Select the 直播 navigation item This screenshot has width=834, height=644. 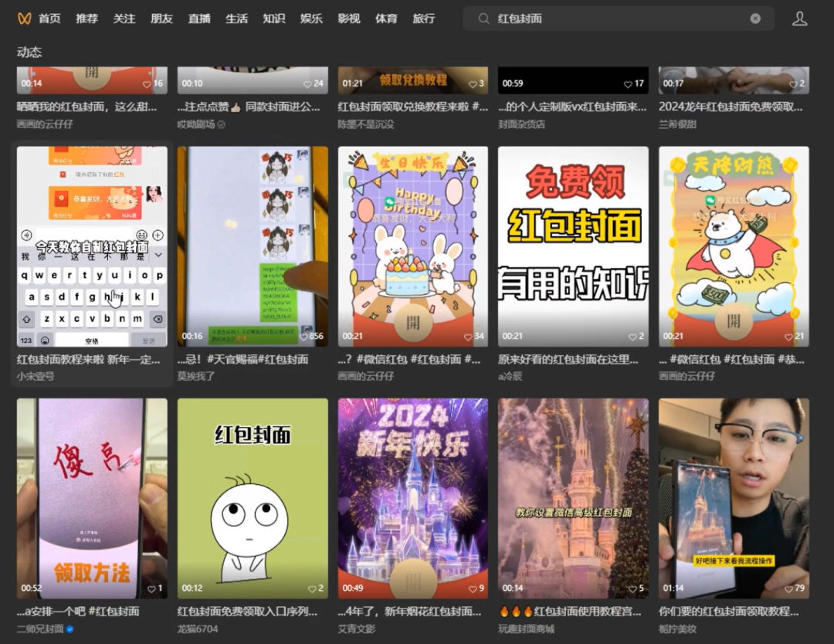click(x=199, y=19)
